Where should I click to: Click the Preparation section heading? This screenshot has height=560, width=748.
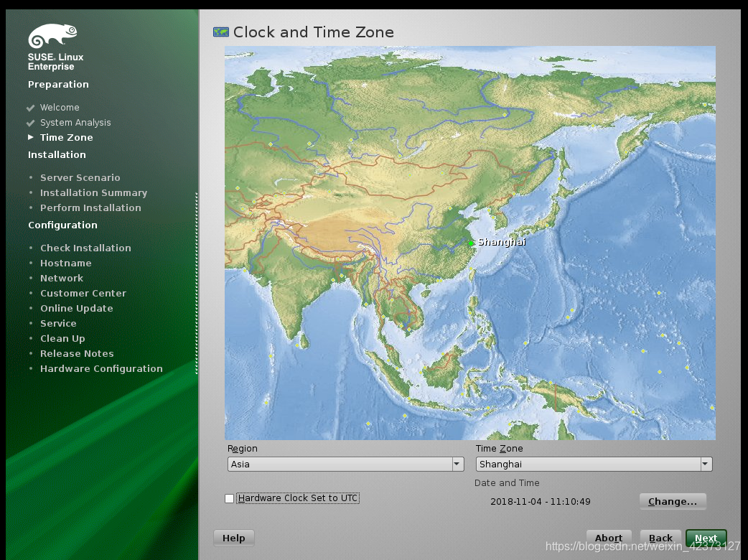[58, 85]
